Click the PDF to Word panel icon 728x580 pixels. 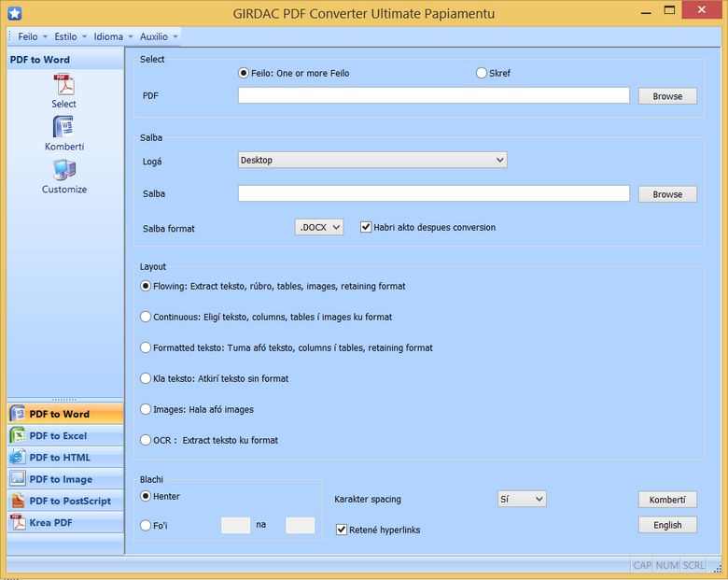click(18, 414)
